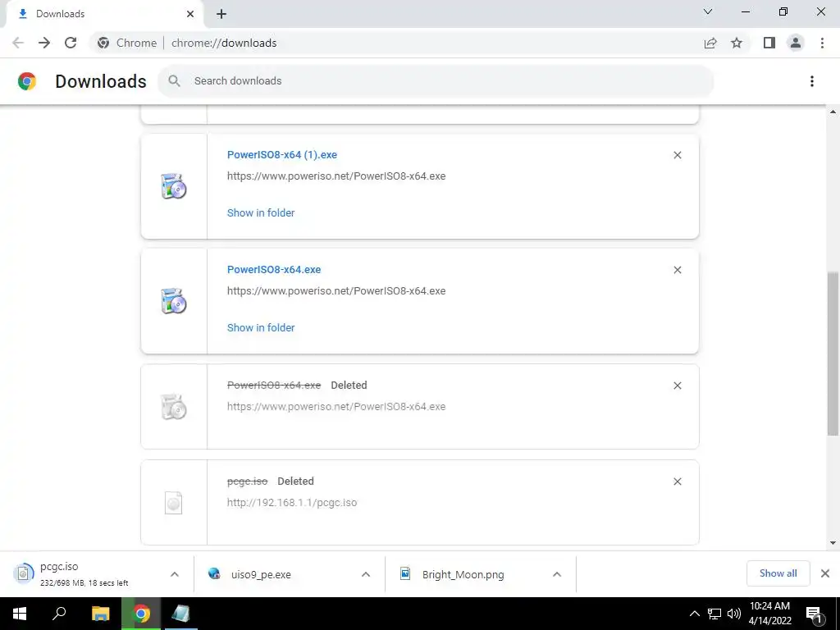Viewport: 840px width, 630px height.
Task: Click the Bright_Moon.png icon in download shelf
Action: tap(405, 573)
